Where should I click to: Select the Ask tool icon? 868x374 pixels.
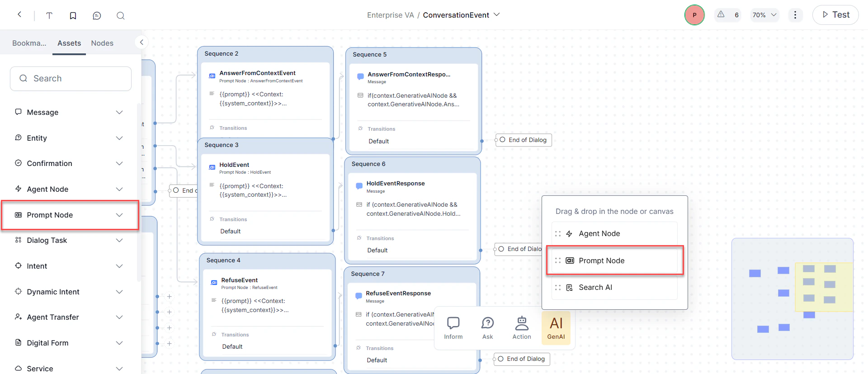coord(487,328)
